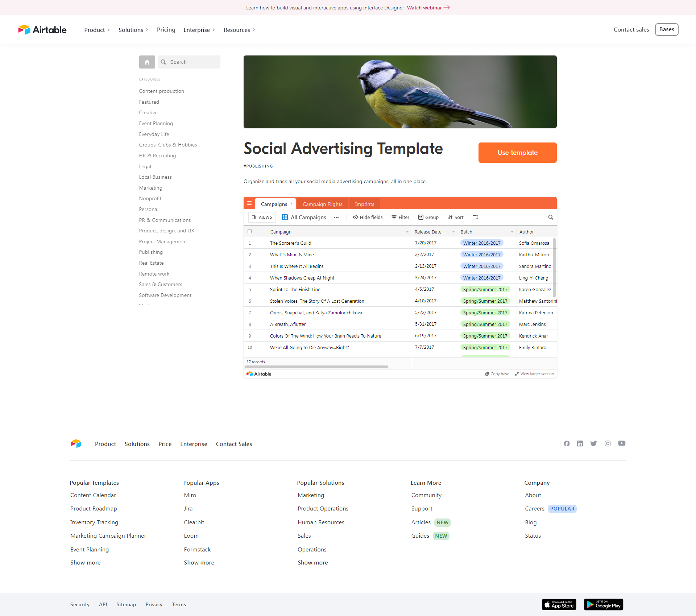Viewport: 696px width, 616px height.
Task: Open the Security link in bottom bar
Action: (x=80, y=604)
